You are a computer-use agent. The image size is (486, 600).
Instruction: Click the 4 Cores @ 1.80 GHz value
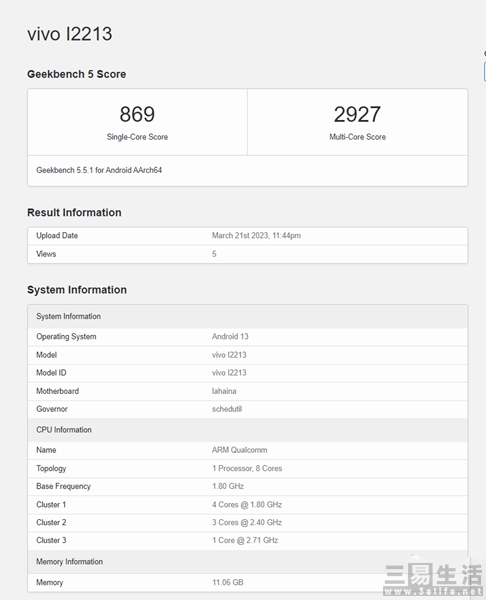[x=247, y=504]
